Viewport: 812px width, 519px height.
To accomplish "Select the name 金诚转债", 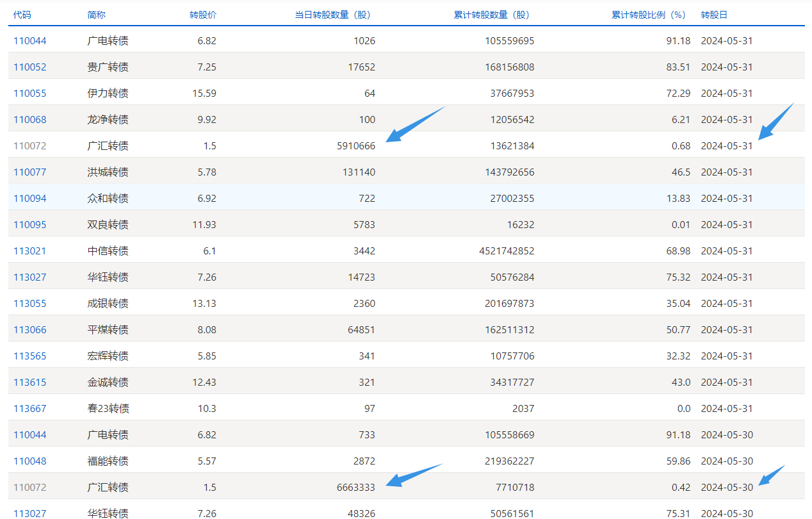I will click(x=108, y=383).
